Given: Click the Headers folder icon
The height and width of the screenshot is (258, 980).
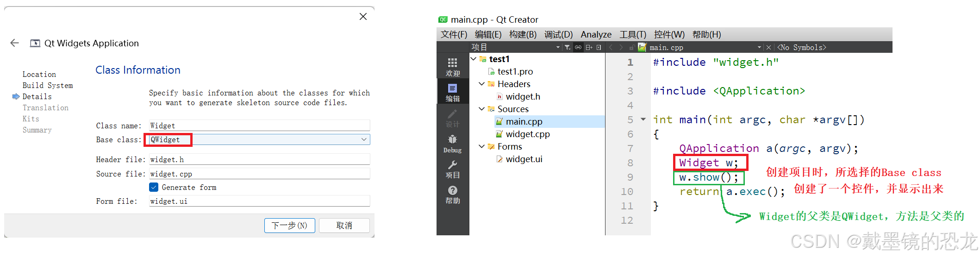Looking at the screenshot, I should 491,84.
